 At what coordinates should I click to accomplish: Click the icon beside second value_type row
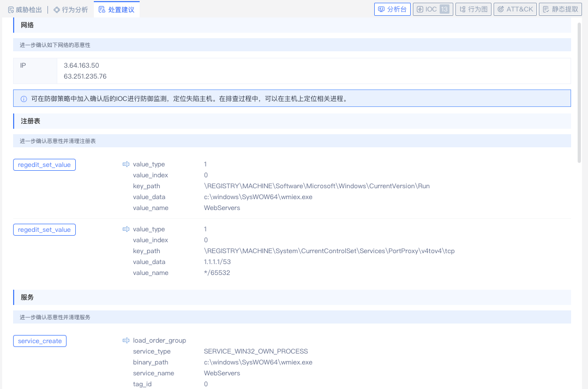pos(126,229)
